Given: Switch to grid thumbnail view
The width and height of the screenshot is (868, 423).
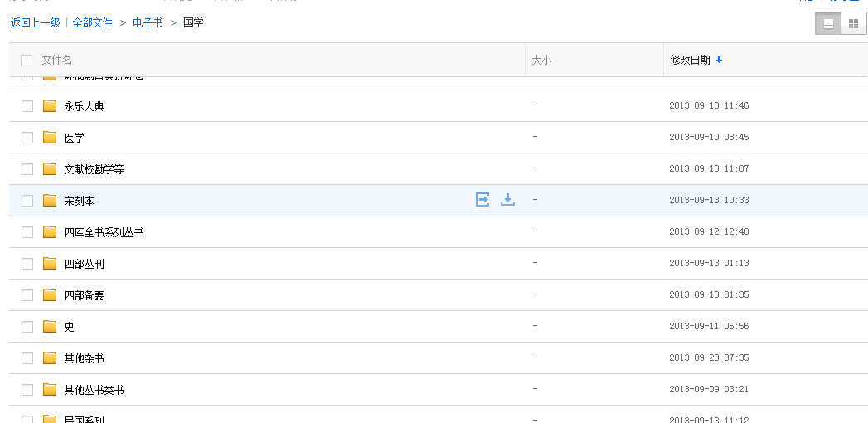Looking at the screenshot, I should [x=853, y=24].
